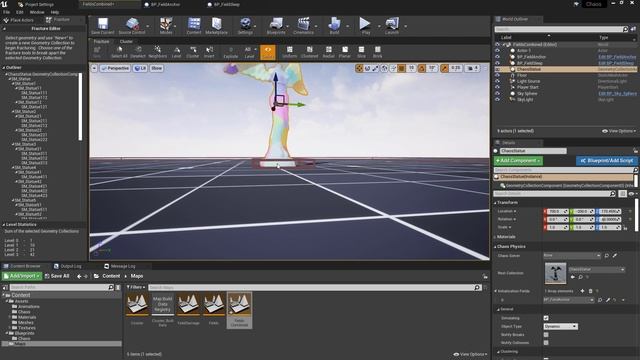Switch to the Output Log tab
The image size is (640, 360).
coord(67,266)
